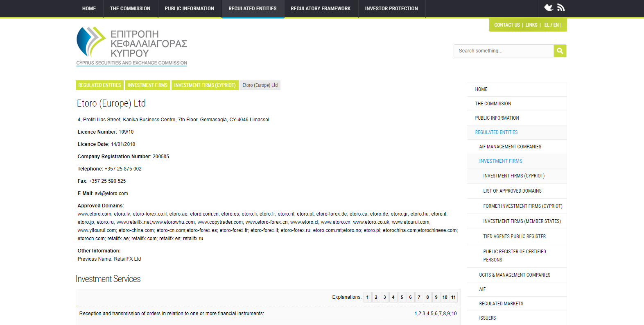
Task: Open FORMER INVESTMENT FIRMS (CYPRIOT) sidebar item
Action: click(517, 206)
